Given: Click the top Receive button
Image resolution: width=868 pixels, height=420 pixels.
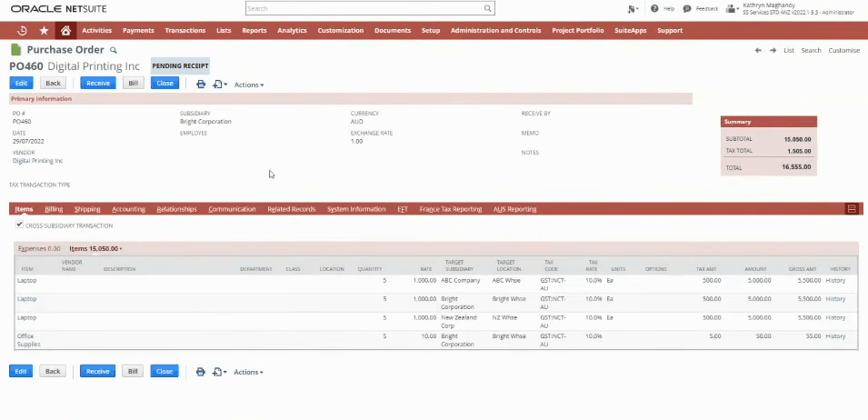Looking at the screenshot, I should [98, 83].
